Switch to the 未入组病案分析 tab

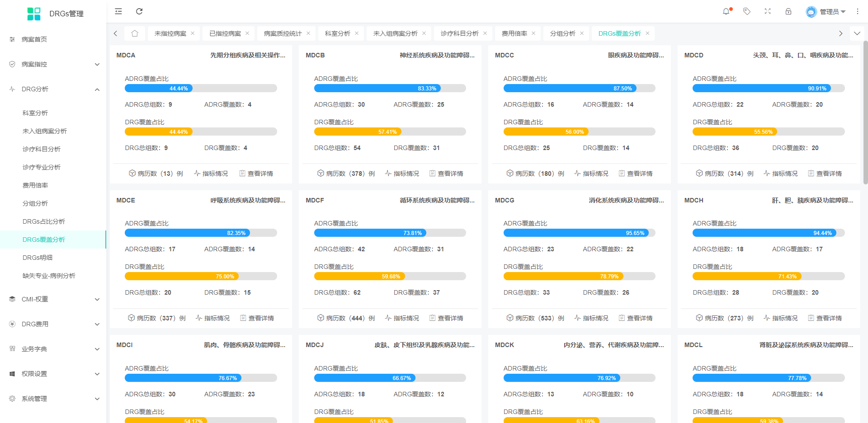coord(395,33)
